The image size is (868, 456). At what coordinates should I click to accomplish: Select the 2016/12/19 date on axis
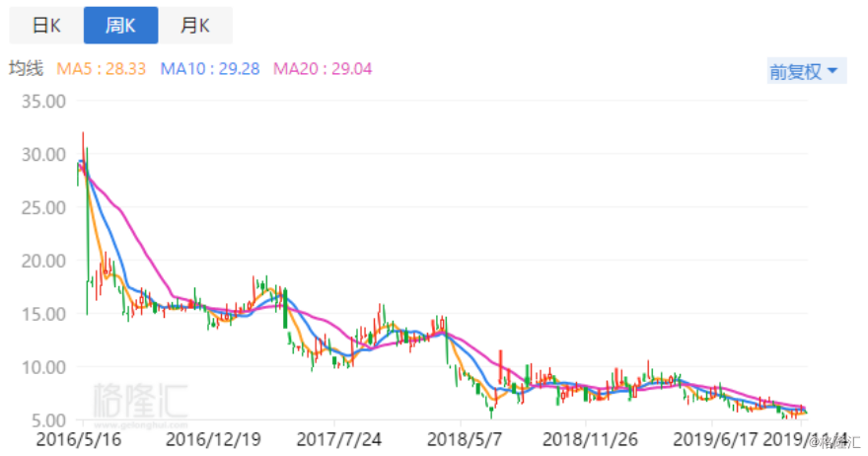[x=214, y=439]
